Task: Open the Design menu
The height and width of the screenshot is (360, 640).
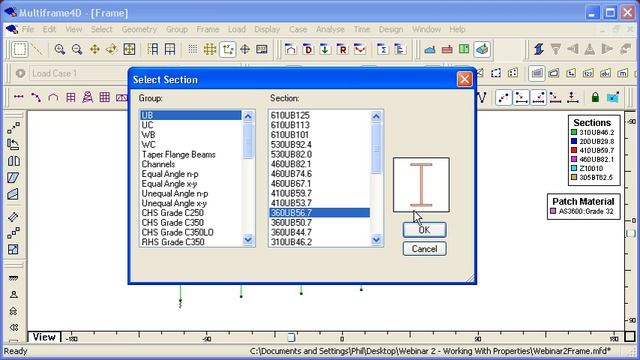Action: 391,29
